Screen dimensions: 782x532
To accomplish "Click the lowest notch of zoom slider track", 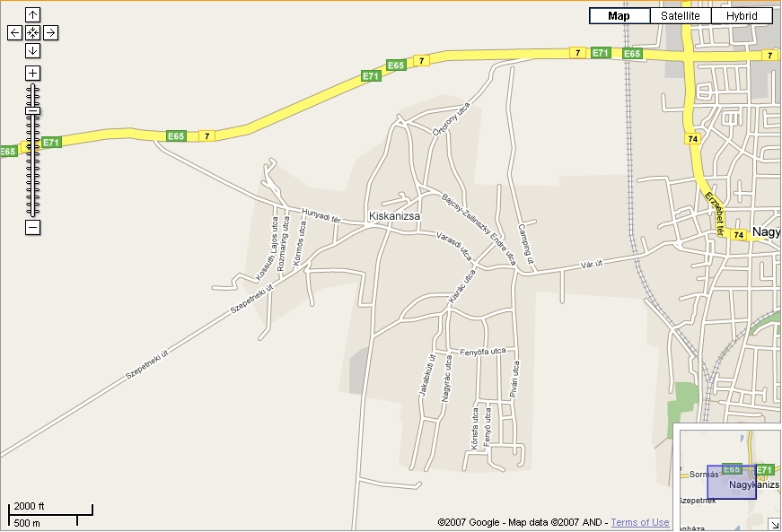I will click(x=33, y=214).
